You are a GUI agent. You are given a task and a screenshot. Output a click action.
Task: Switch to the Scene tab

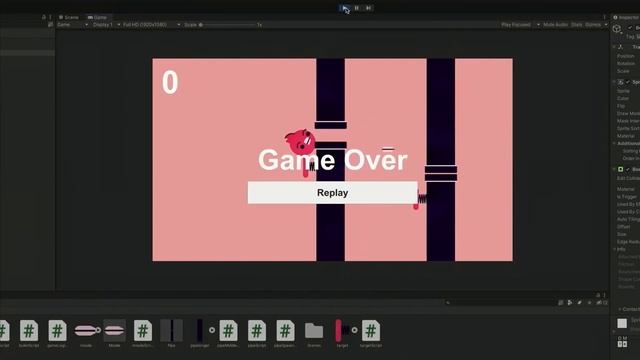click(69, 17)
